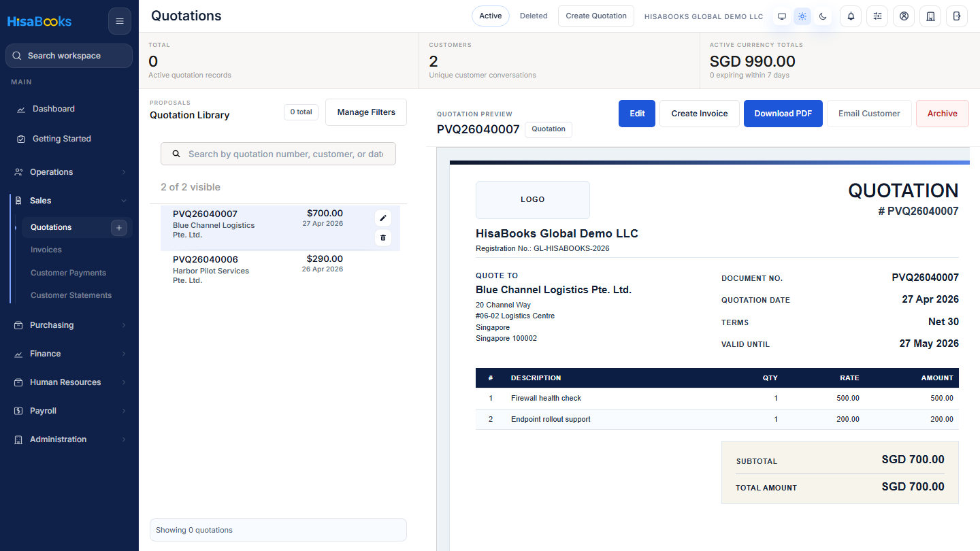Click the Edit button
Screen dimensions: 980x551
pos(637,114)
